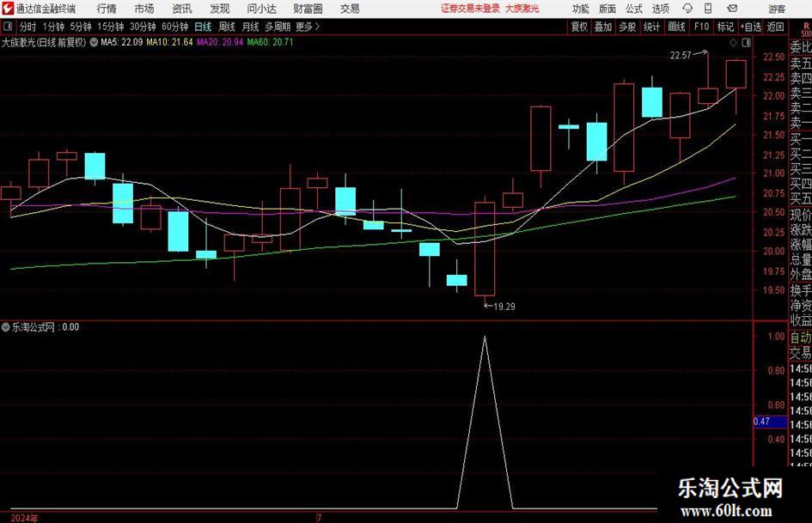Click the Tongdaxin app logo icon

[8, 9]
